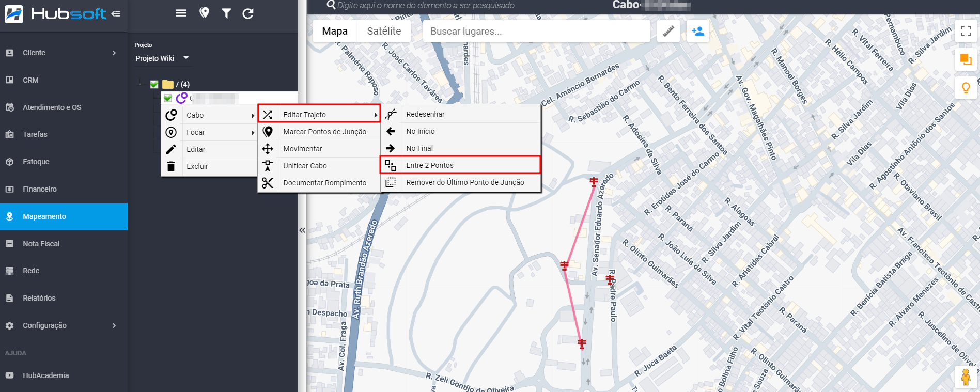
Task: Choose Excluir from context menu
Action: pos(209,166)
